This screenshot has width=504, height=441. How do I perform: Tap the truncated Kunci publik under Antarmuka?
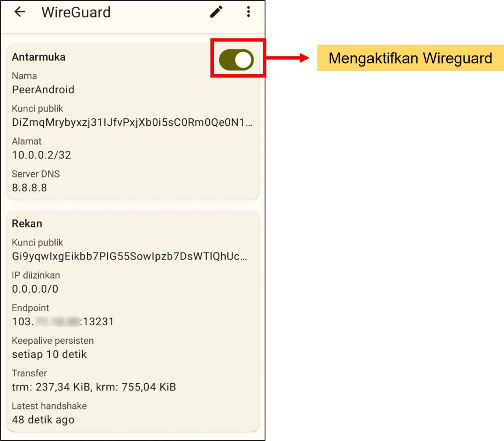tap(132, 123)
